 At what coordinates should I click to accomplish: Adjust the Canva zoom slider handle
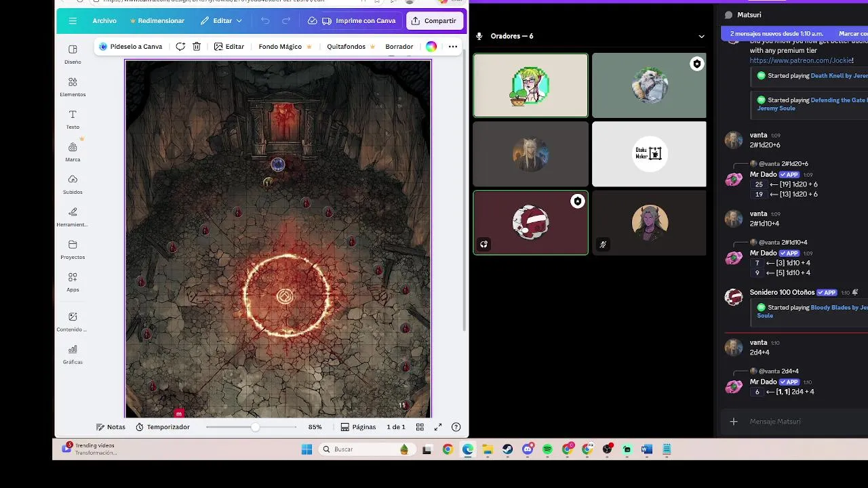click(x=255, y=427)
